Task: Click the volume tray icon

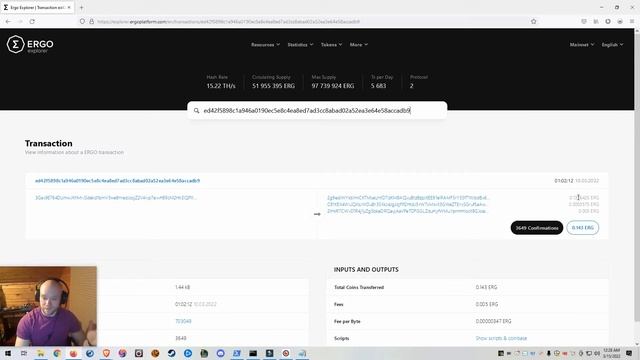Action: click(597, 353)
